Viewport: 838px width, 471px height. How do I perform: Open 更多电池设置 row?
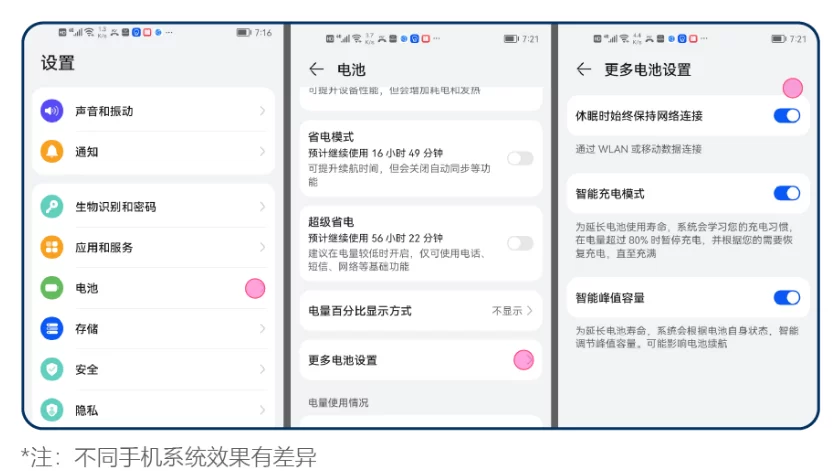[x=421, y=360]
